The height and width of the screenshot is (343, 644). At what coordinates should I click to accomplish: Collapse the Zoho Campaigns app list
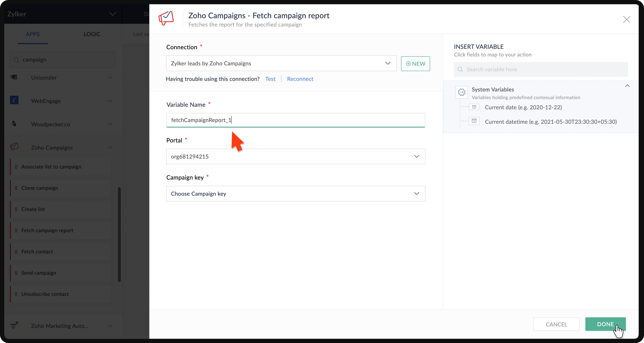110,147
